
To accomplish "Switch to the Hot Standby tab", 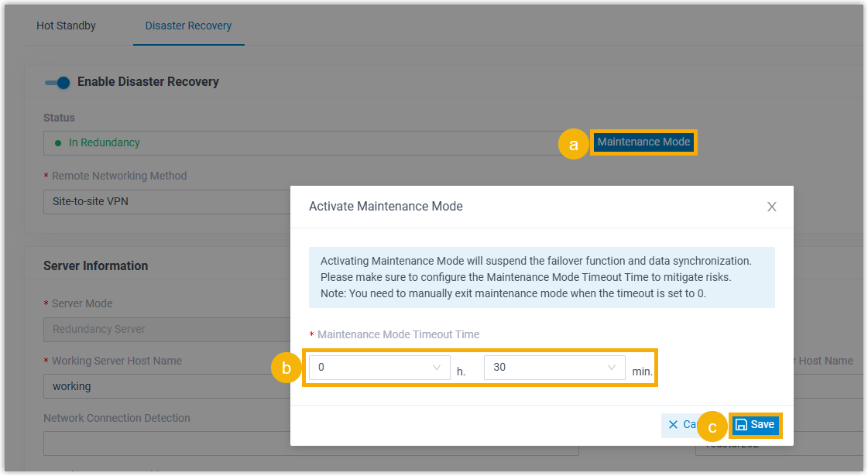I will 66,26.
